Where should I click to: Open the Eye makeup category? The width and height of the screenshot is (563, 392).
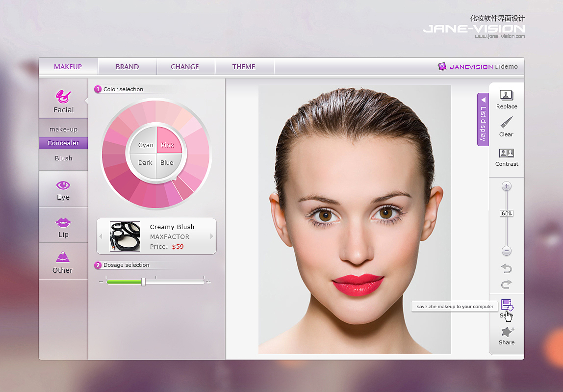[63, 190]
